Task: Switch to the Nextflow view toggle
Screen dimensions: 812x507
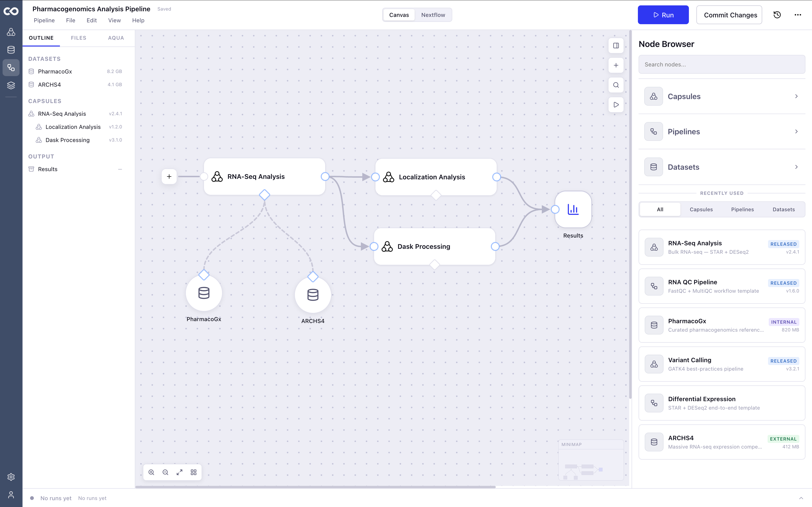Action: (433, 15)
